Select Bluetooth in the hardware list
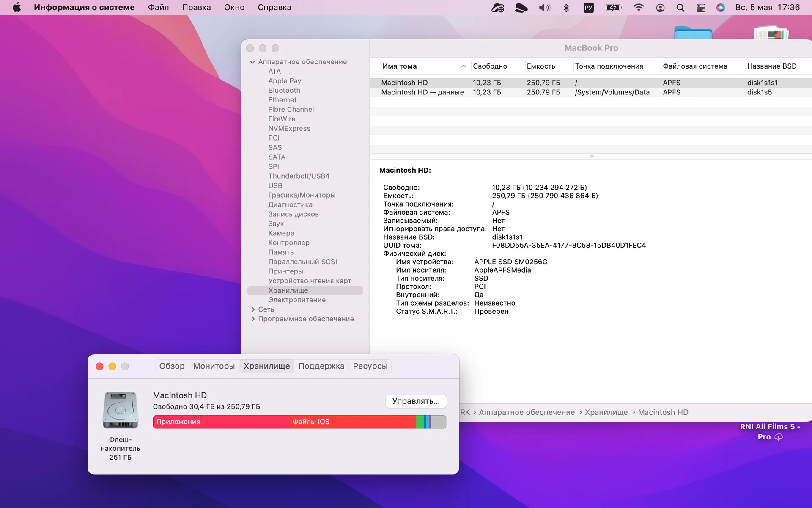This screenshot has height=508, width=812. tap(284, 91)
